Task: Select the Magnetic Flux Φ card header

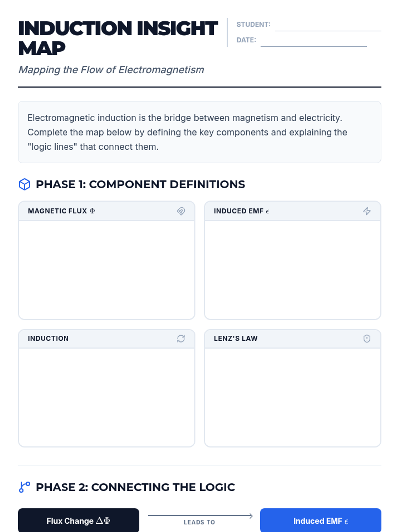Action: tap(106, 211)
